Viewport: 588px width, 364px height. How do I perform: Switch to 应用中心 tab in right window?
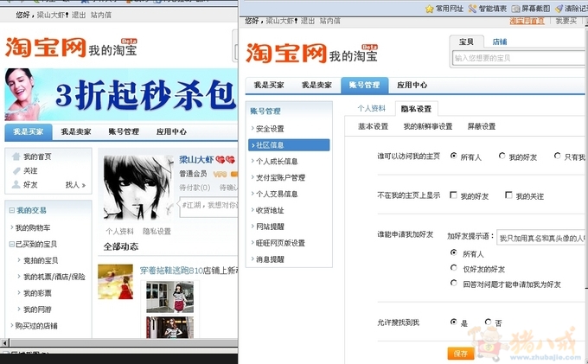(412, 85)
